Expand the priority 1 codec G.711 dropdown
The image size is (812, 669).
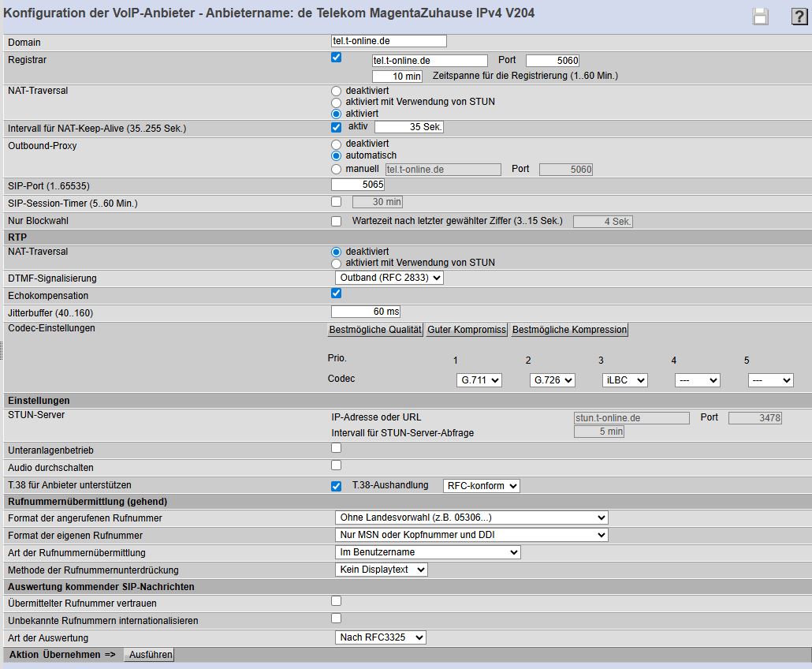(479, 380)
